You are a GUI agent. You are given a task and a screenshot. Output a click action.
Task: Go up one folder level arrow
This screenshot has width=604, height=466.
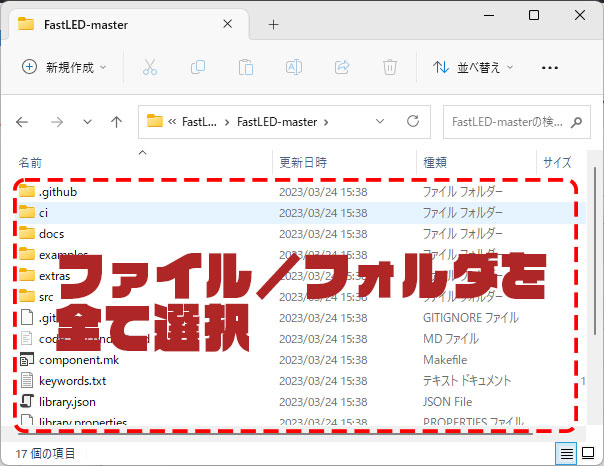tap(116, 122)
